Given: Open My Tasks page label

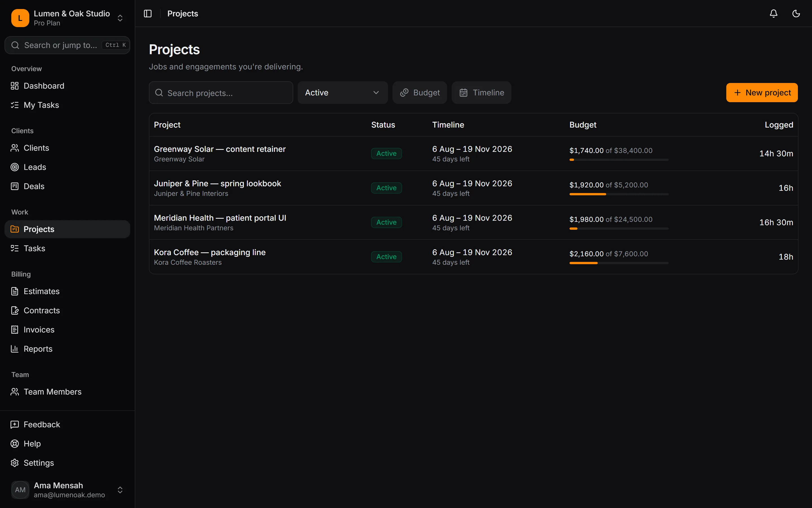Looking at the screenshot, I should 41,105.
